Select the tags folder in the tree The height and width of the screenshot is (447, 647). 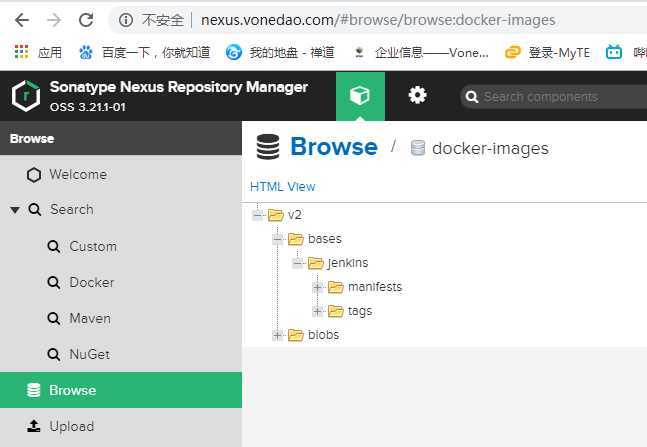coord(360,311)
